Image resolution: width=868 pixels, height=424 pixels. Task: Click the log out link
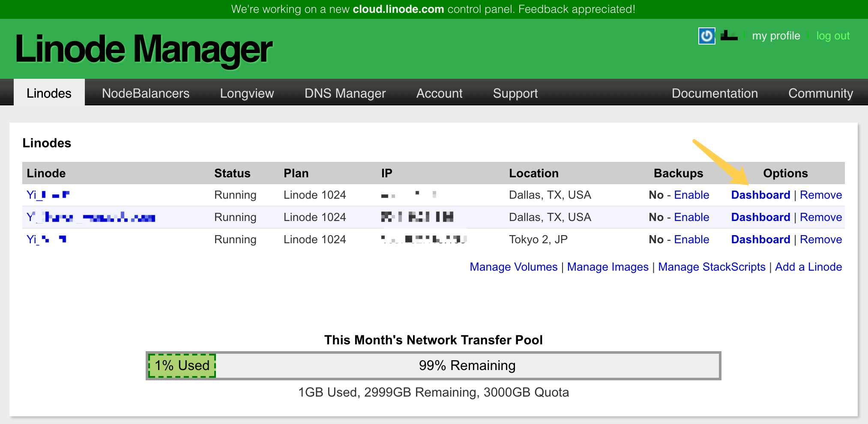tap(833, 36)
